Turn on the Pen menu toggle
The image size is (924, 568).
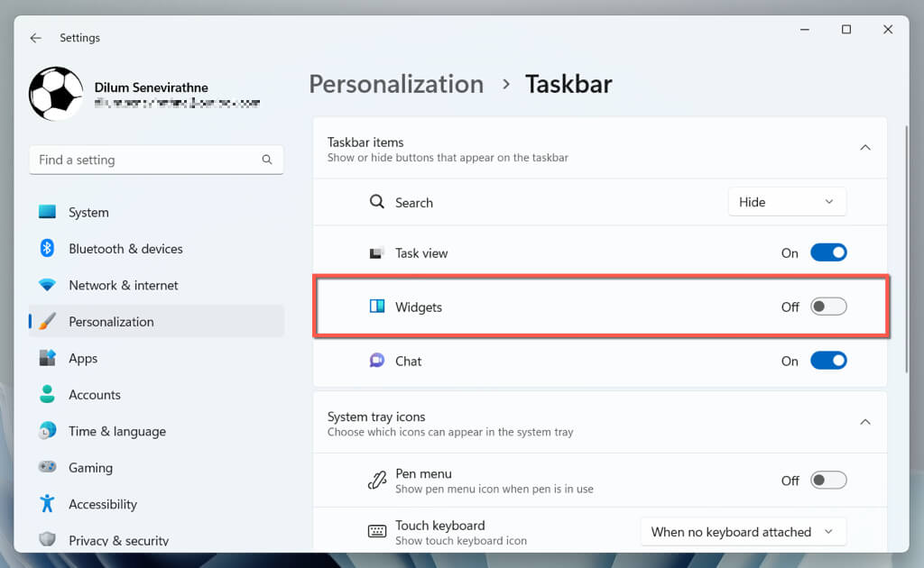828,481
